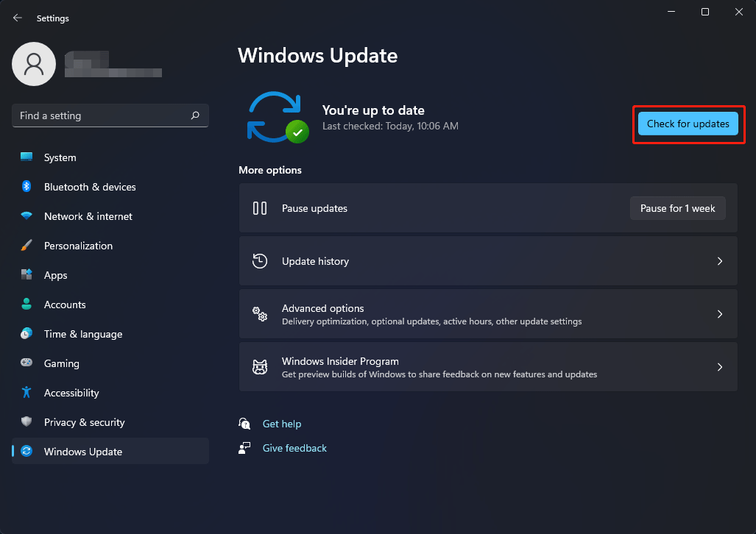Click the Pause for 1 week button
Viewport: 756px width, 534px height.
coord(677,208)
